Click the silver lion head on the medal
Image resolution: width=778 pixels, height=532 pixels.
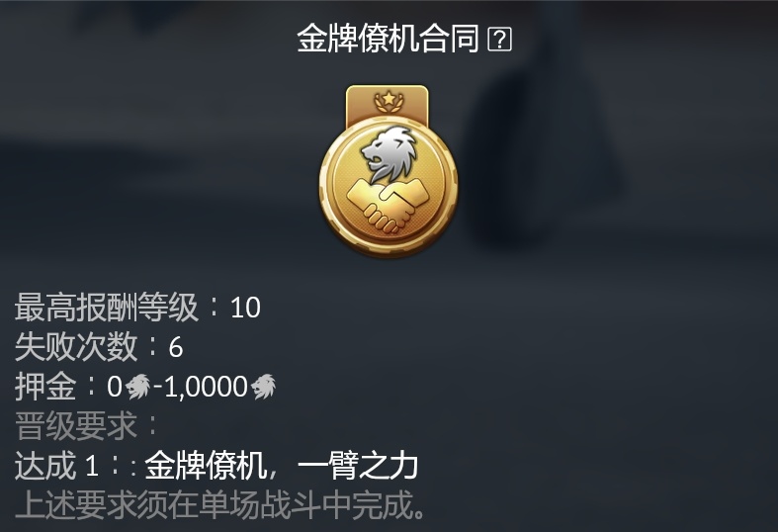[389, 153]
